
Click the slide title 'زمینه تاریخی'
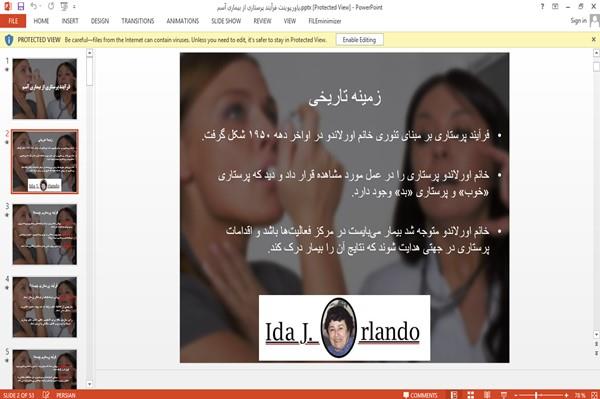(345, 97)
